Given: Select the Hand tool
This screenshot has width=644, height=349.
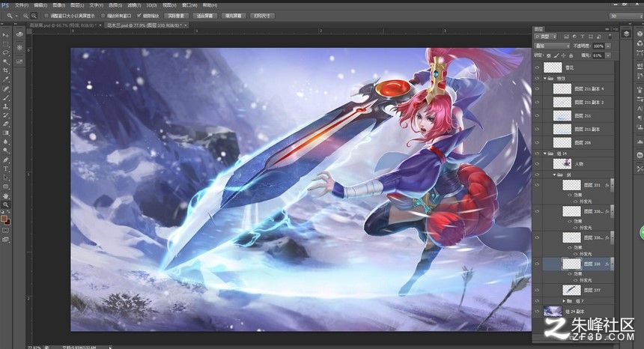Looking at the screenshot, I should pyautogui.click(x=6, y=195).
